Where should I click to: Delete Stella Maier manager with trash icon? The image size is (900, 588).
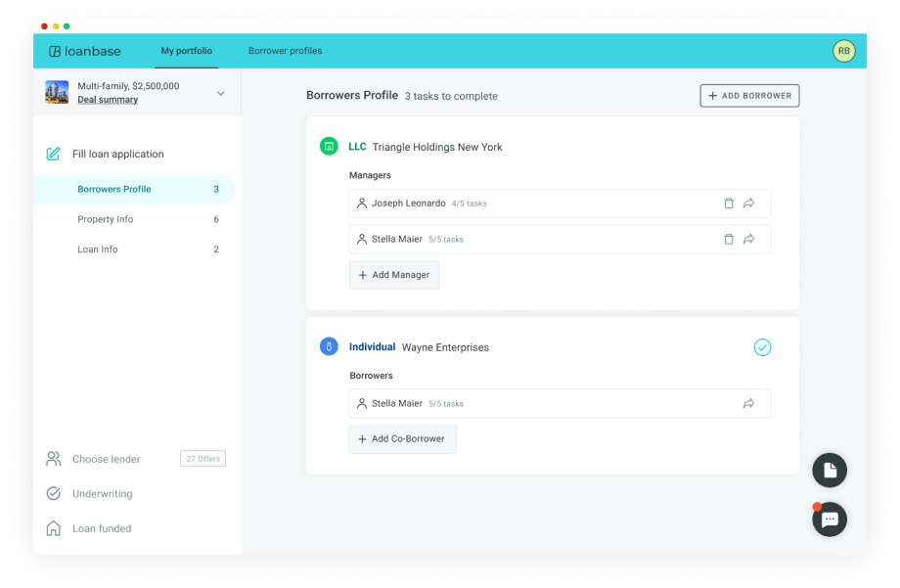point(729,240)
